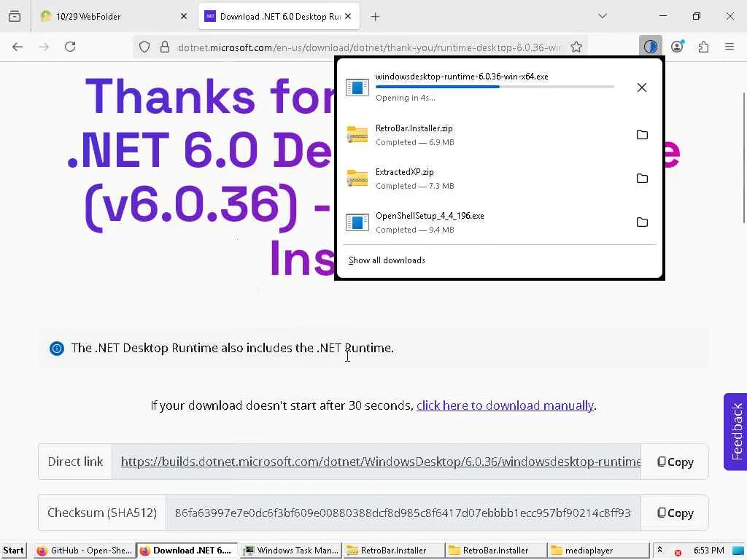
Task: Show ExtractedXP.zip in folder
Action: [642, 179]
